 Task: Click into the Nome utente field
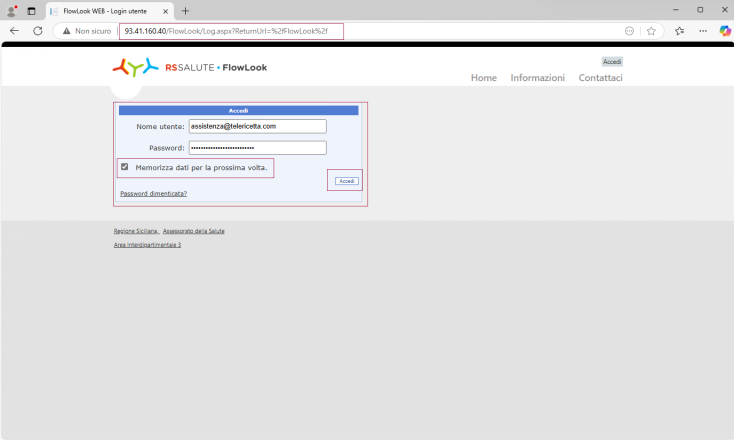257,127
